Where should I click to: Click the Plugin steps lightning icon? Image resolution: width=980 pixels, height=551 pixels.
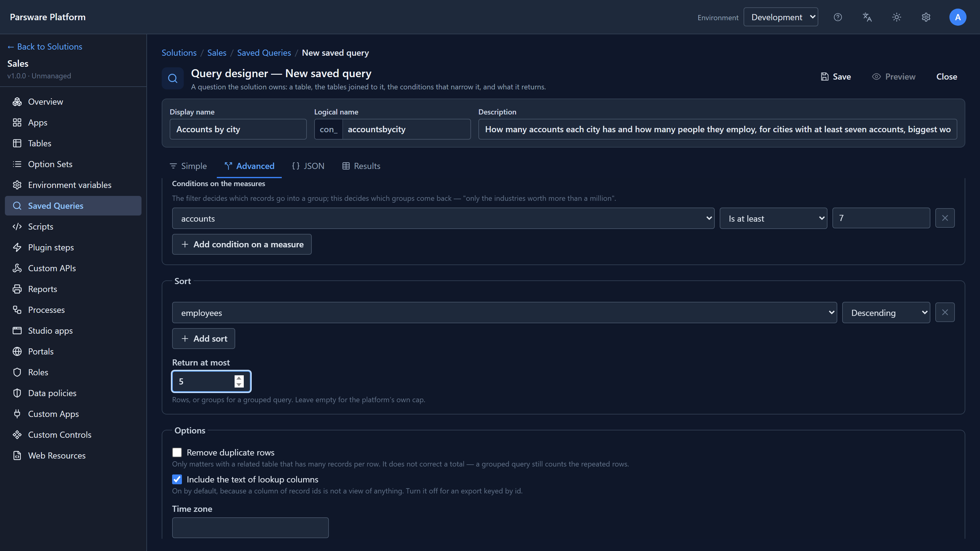pos(17,247)
